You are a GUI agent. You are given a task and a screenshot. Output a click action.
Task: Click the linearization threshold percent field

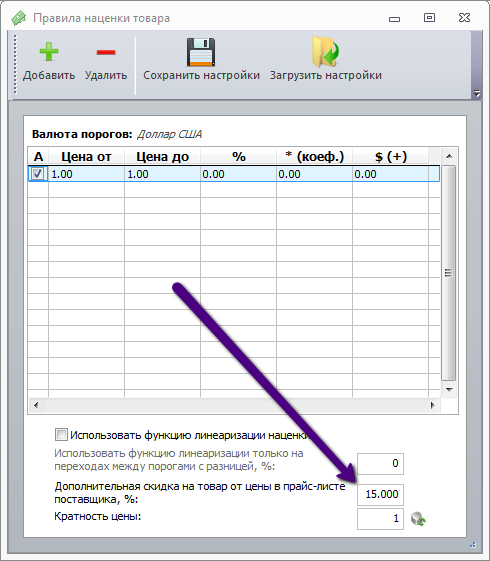pyautogui.click(x=380, y=464)
